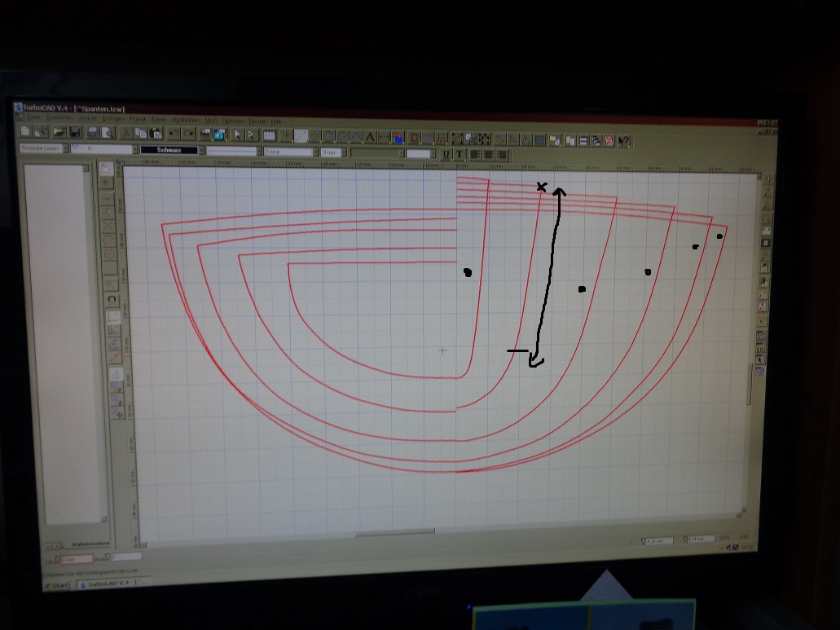Click the New document icon
The image size is (840, 630).
tap(25, 131)
